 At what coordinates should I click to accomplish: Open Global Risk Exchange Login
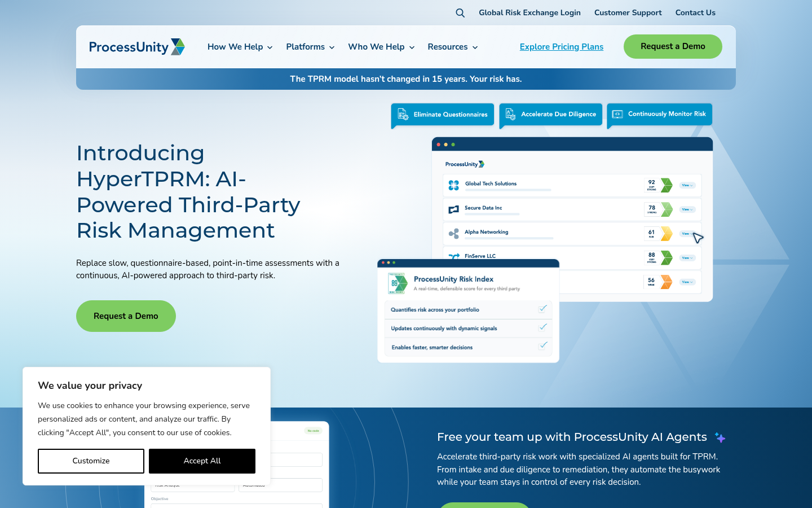tap(529, 12)
